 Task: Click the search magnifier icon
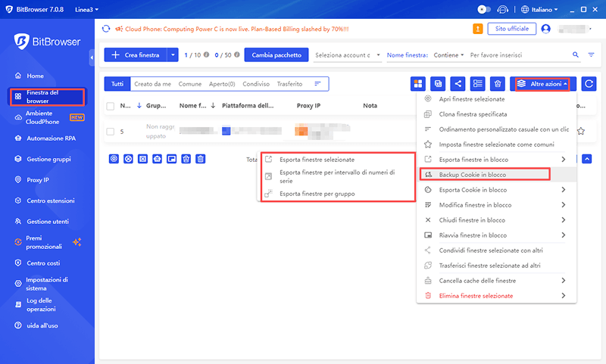575,55
